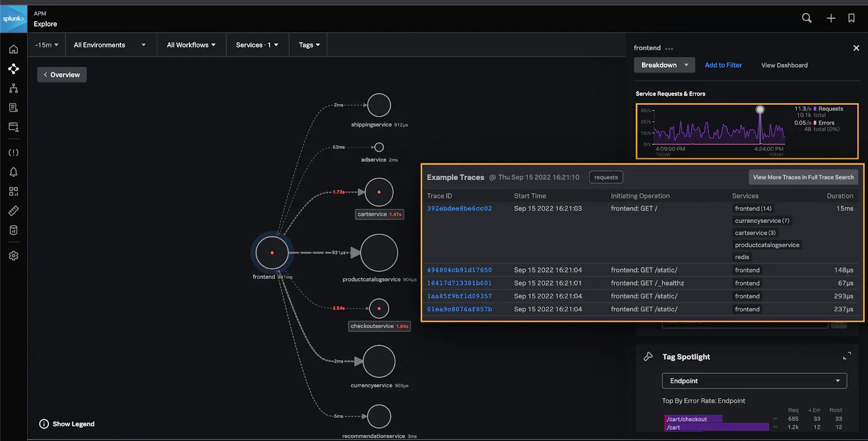Open the Endpoint dropdown in Tag Spotlight
The image size is (868, 441).
click(x=754, y=381)
